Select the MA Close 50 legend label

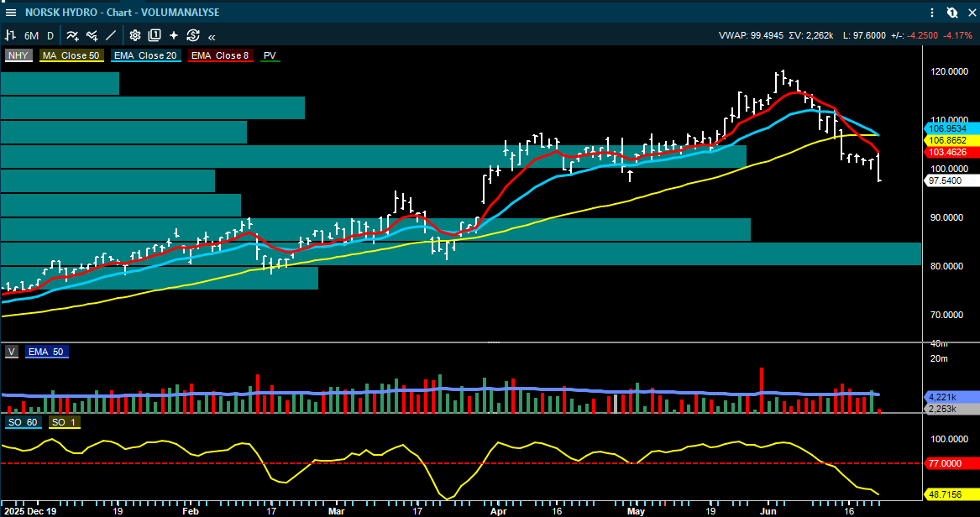point(72,55)
